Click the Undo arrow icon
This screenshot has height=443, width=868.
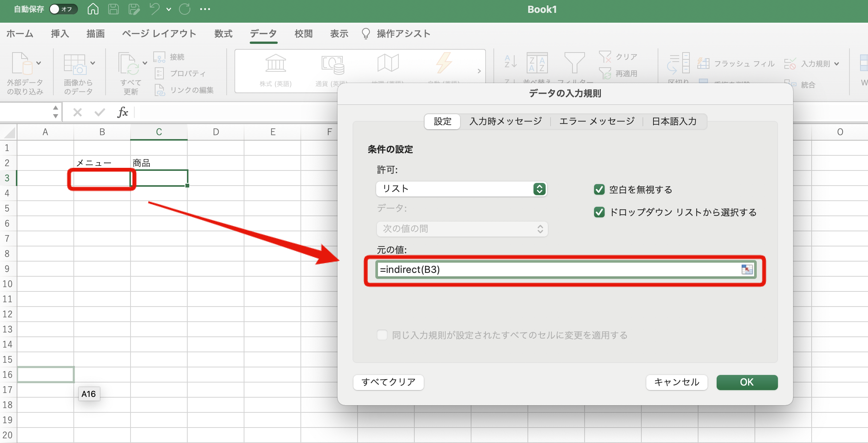(154, 9)
